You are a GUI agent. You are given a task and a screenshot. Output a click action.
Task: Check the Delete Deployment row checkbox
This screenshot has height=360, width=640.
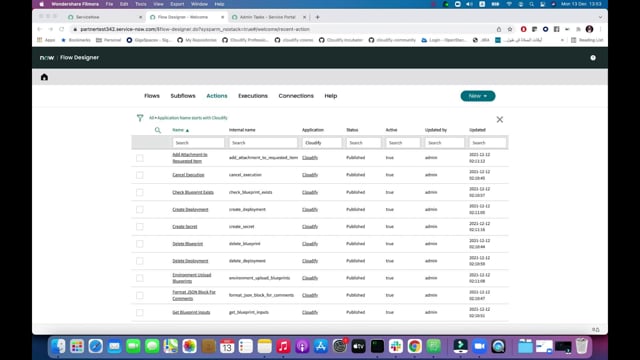coord(140,261)
